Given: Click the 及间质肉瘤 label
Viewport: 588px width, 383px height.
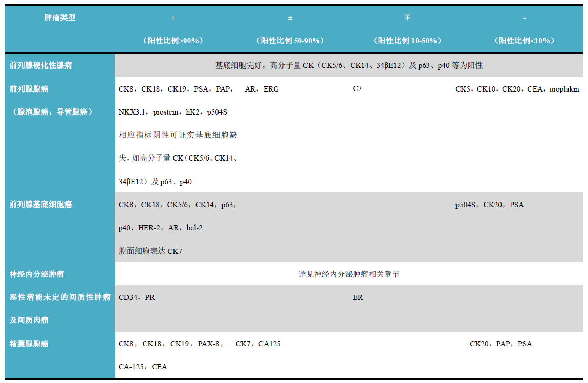Looking at the screenshot, I should point(29,320).
